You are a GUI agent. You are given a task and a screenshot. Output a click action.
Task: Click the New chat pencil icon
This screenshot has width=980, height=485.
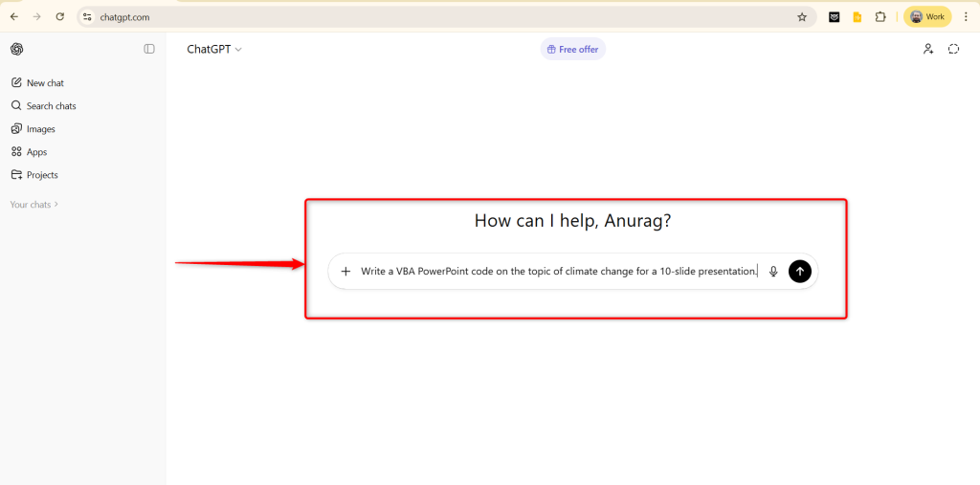(x=17, y=82)
